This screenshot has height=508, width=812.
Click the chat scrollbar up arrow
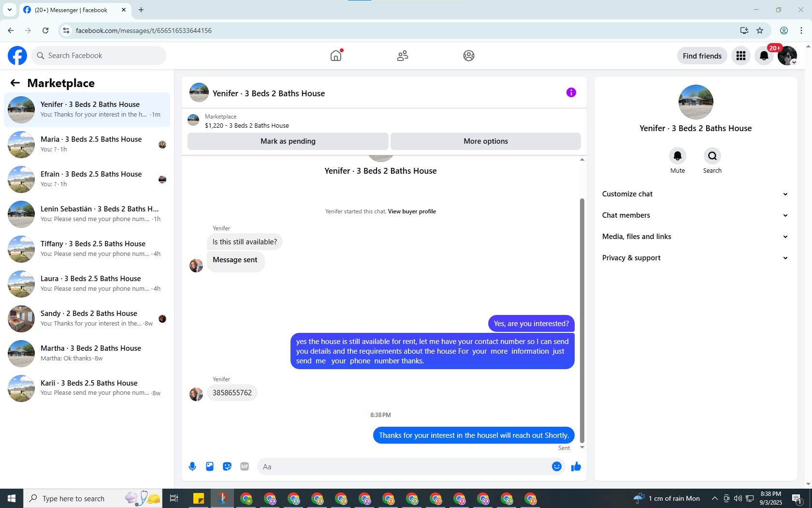[x=582, y=159]
